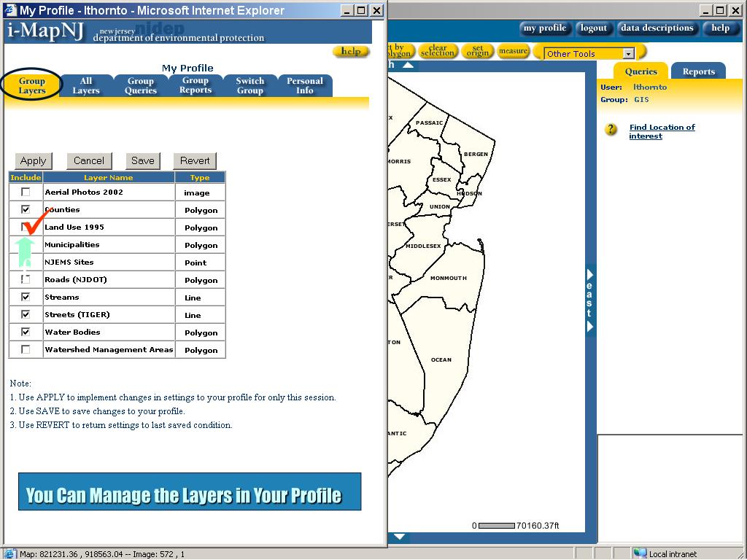Click the measure tool button
This screenshot has height=560, width=747.
click(513, 51)
